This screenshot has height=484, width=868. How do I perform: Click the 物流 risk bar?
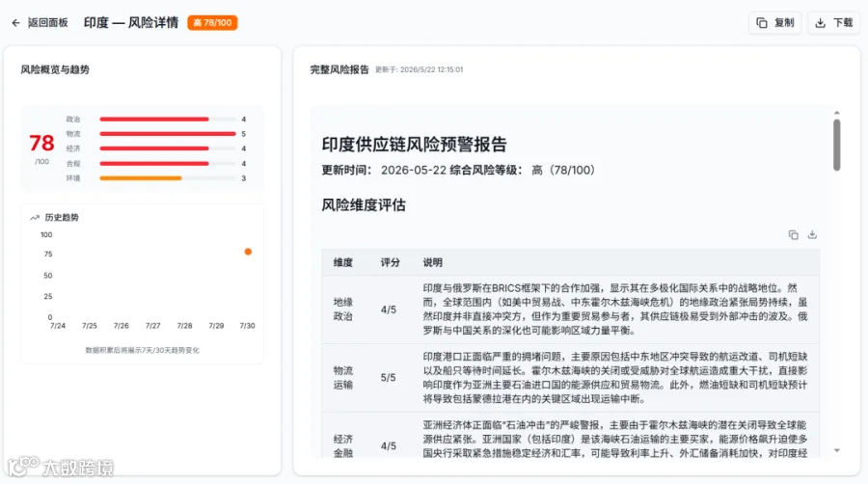[x=168, y=134]
